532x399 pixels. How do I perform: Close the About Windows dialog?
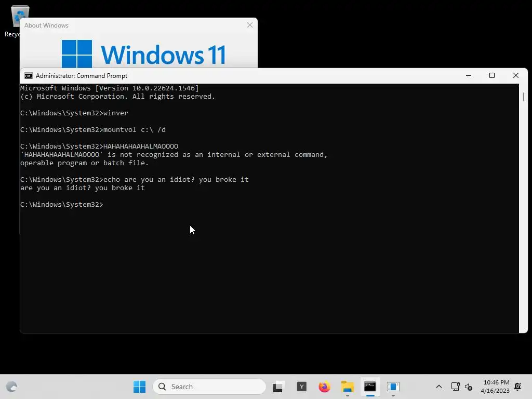click(x=250, y=25)
